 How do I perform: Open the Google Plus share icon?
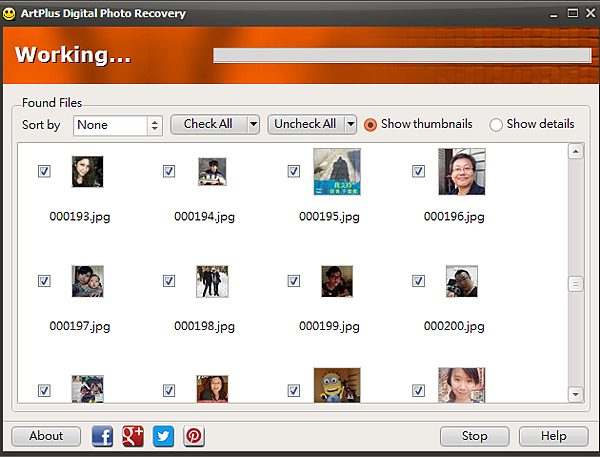[x=133, y=436]
